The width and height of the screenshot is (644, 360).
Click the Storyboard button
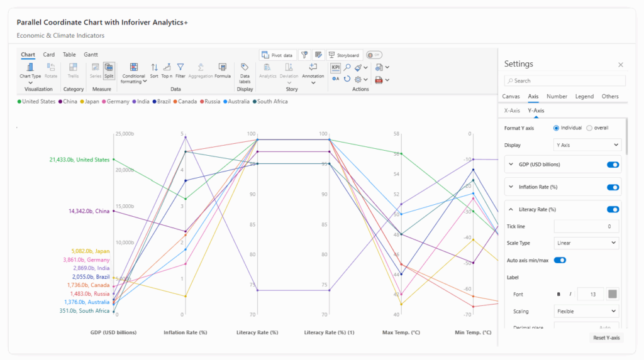pos(344,55)
